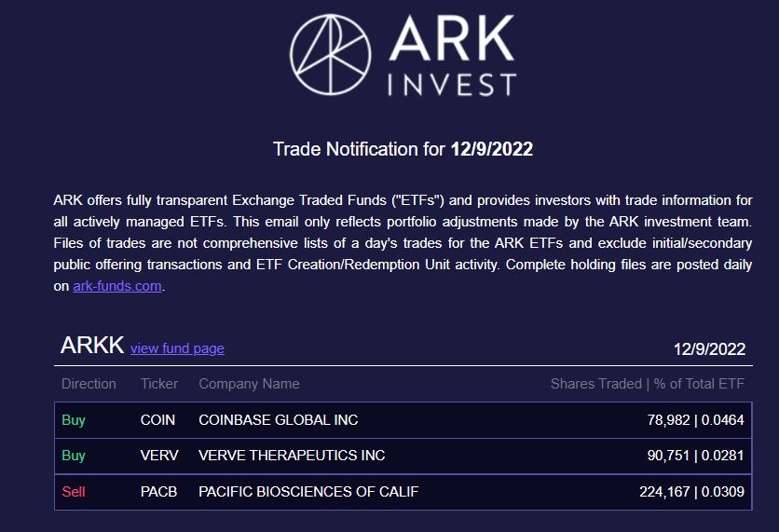779x532 pixels.
Task: Click the Trade Notification title date
Action: coord(492,149)
